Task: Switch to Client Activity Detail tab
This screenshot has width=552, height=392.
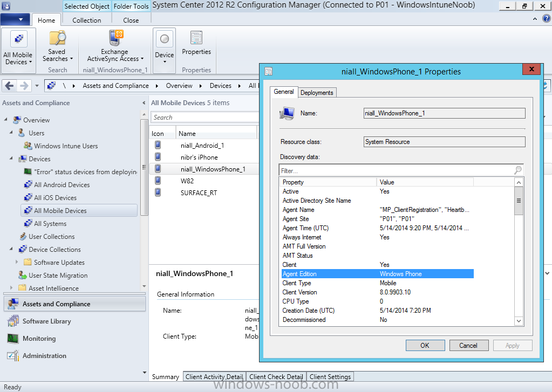Action: [x=214, y=377]
